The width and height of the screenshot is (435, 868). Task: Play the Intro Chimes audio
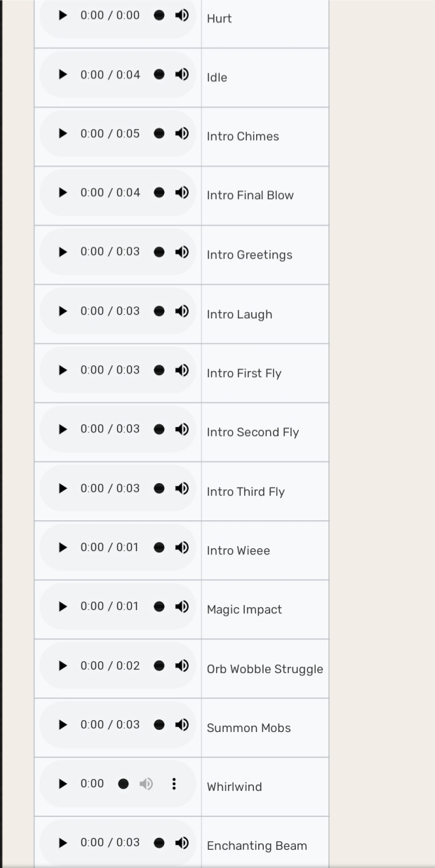coord(62,133)
